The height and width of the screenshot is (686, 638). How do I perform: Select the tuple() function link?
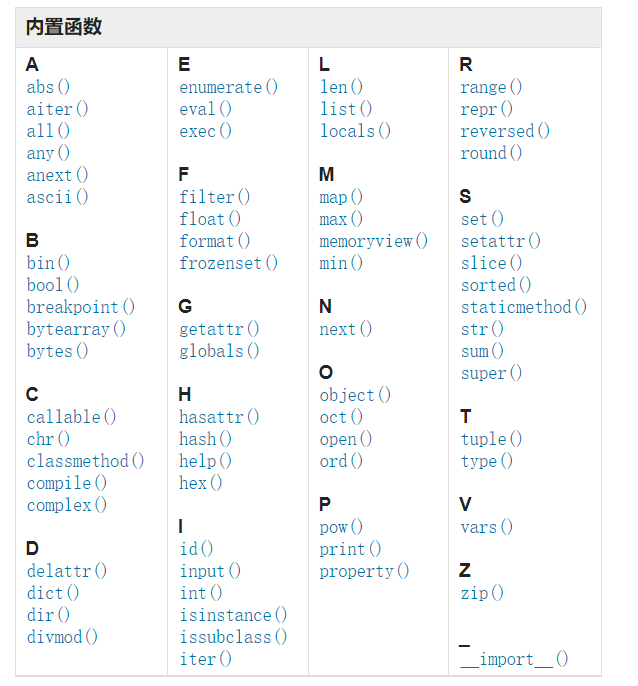[x=491, y=440]
